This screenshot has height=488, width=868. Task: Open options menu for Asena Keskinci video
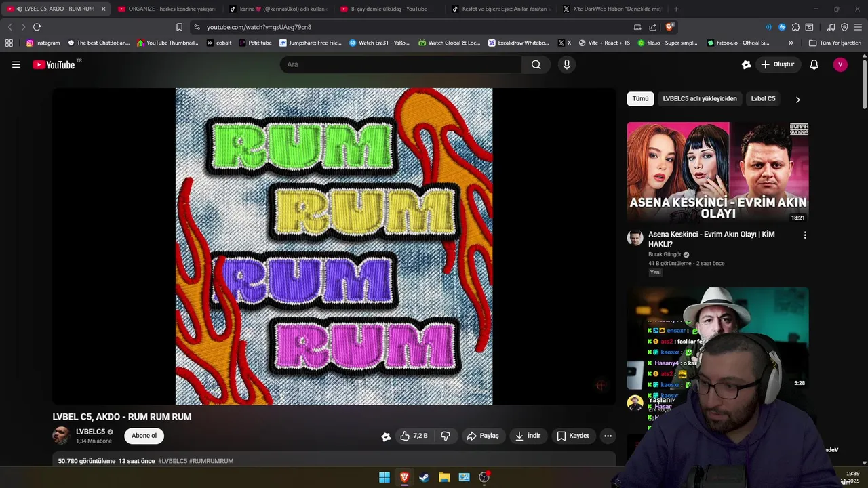805,235
